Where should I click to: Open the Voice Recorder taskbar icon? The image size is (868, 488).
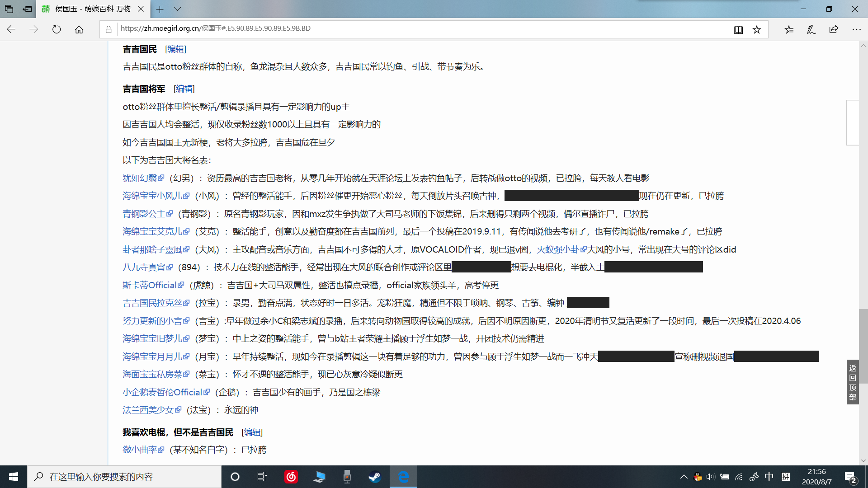click(347, 477)
